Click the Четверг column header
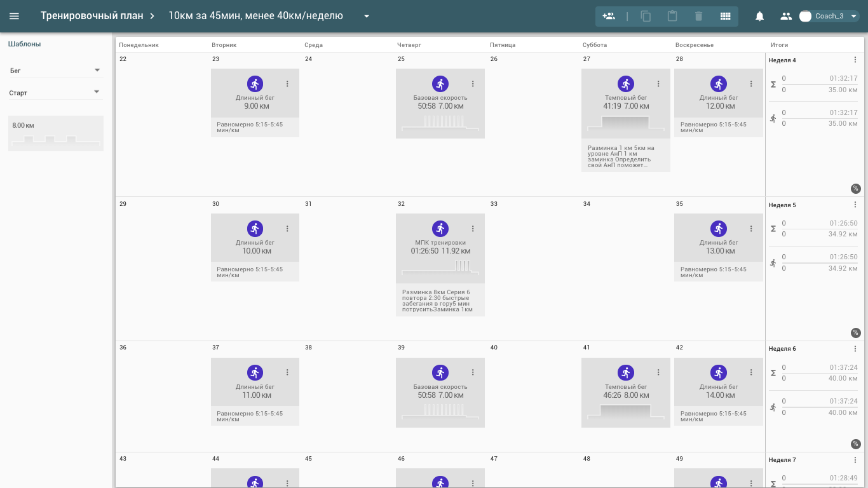This screenshot has height=488, width=868. 409,45
